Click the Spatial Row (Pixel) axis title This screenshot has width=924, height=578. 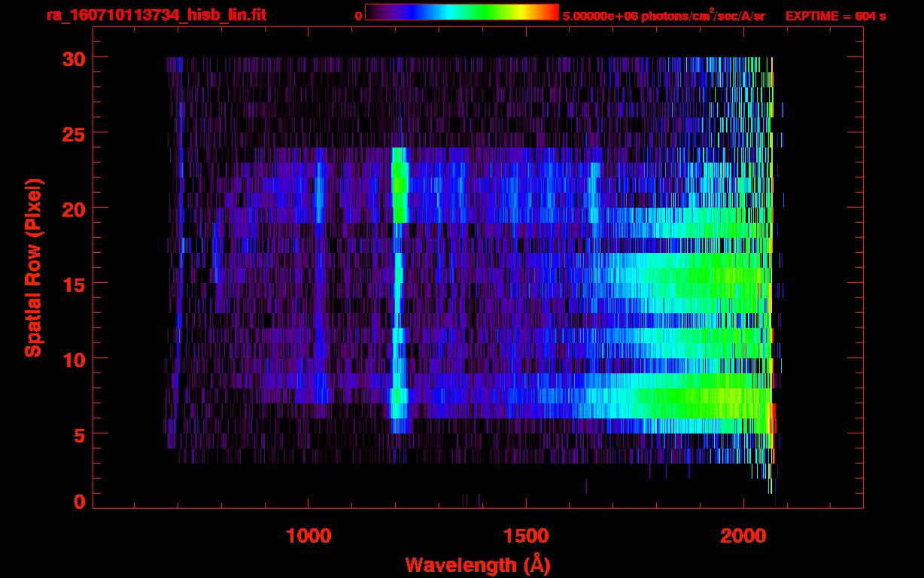tap(33, 267)
